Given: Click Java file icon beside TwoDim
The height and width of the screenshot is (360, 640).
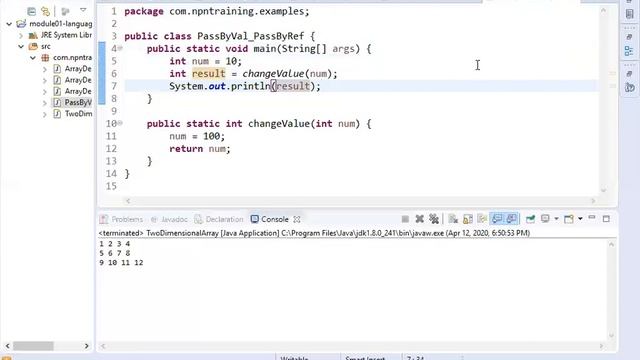Looking at the screenshot, I should (57, 114).
